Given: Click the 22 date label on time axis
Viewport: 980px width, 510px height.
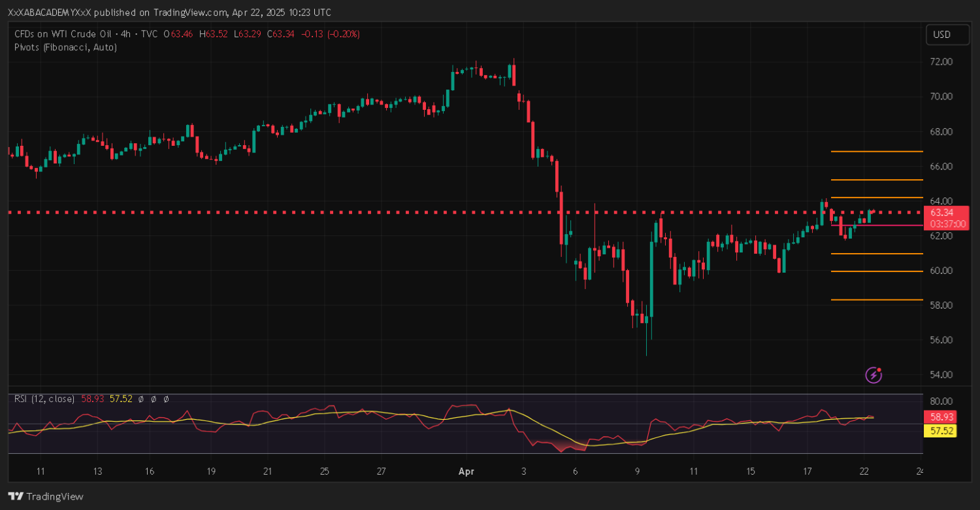Looking at the screenshot, I should coord(864,471).
